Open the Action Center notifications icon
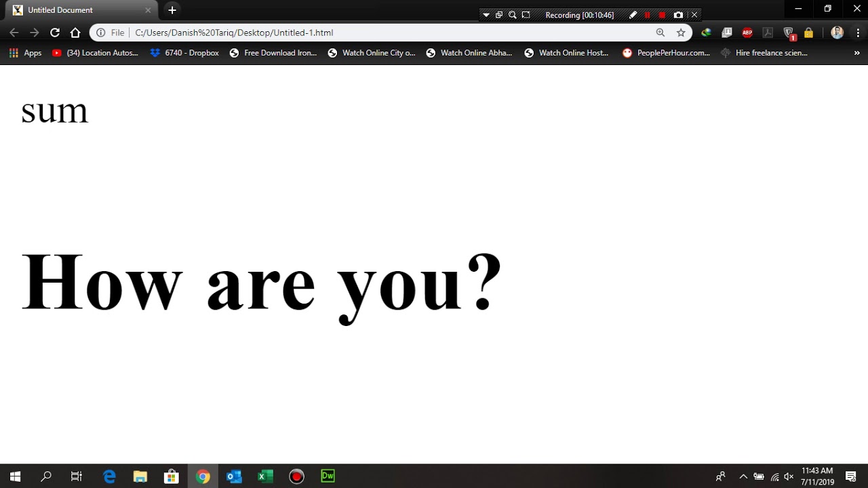The height and width of the screenshot is (488, 868). coord(851,476)
